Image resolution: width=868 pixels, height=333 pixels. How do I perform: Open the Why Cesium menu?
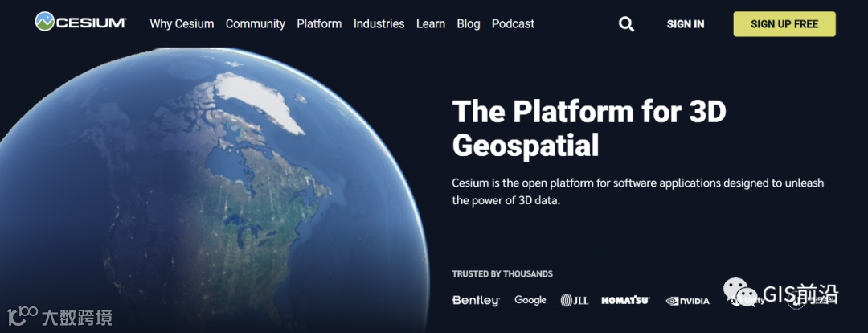[182, 24]
